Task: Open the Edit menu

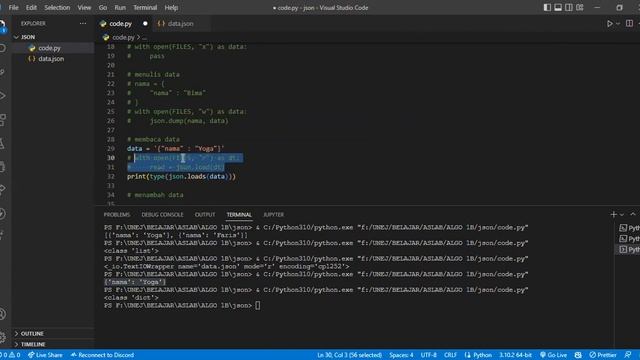Action: 31,7
